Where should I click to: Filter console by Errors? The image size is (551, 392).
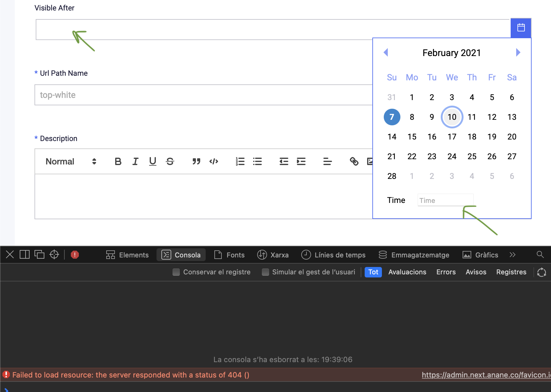[446, 272]
